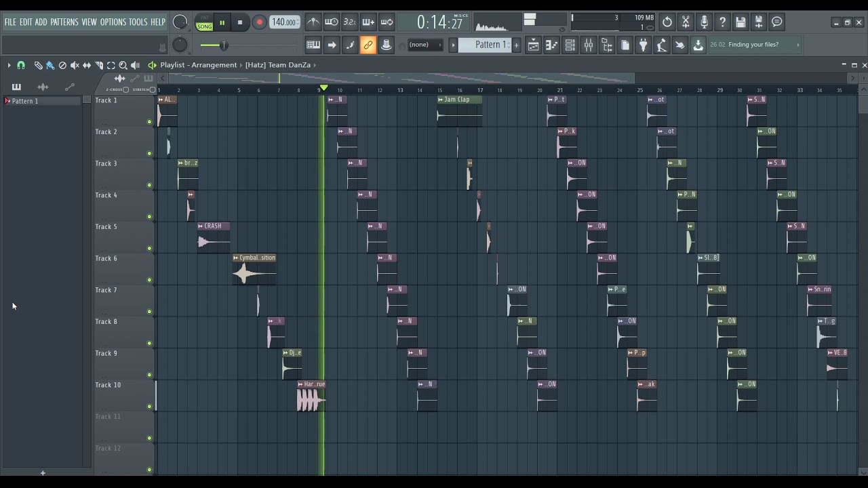Toggle the metronome icon

pyautogui.click(x=313, y=22)
